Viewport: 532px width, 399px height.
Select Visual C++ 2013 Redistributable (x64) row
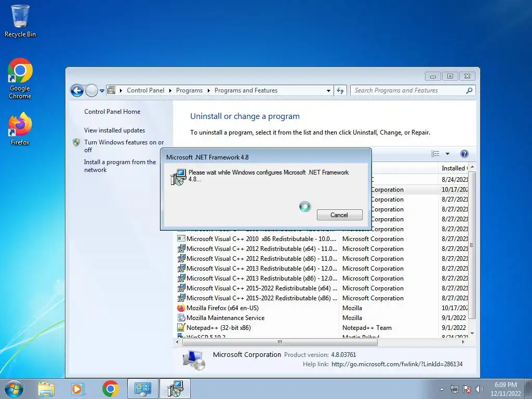coord(322,269)
